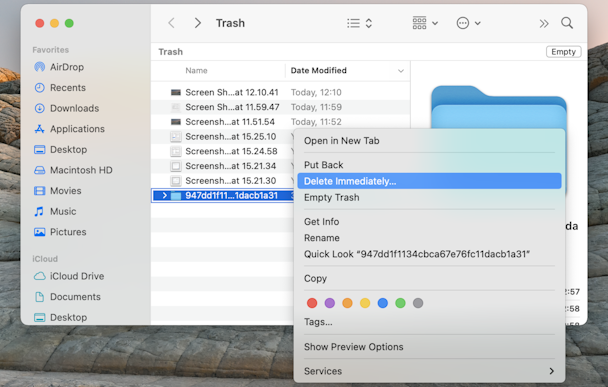Choose Rename in context menu
This screenshot has width=608, height=387.
(321, 238)
